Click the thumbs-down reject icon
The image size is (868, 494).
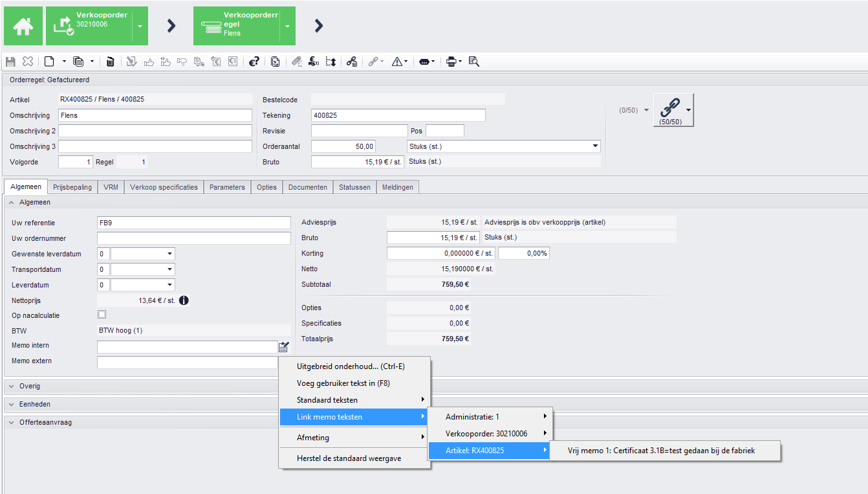182,62
